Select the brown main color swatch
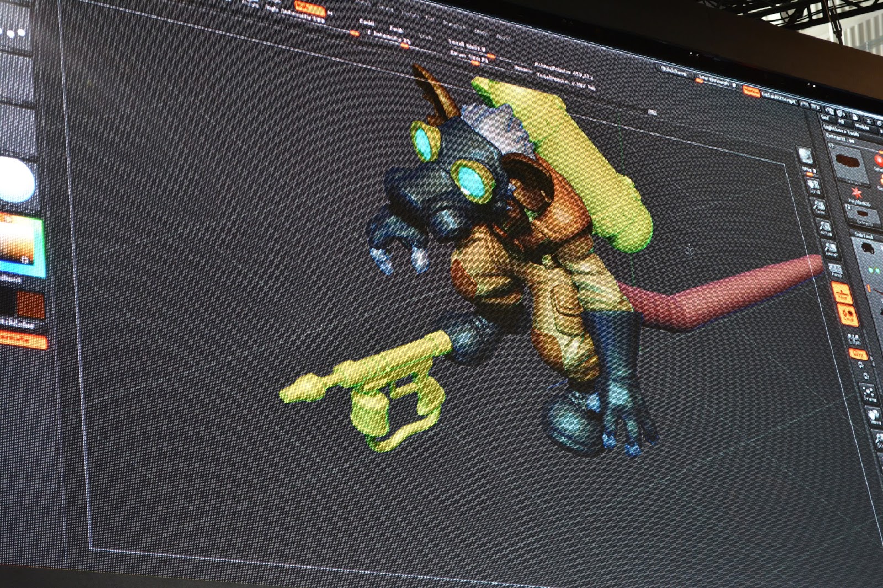The height and width of the screenshot is (588, 883). point(31,304)
